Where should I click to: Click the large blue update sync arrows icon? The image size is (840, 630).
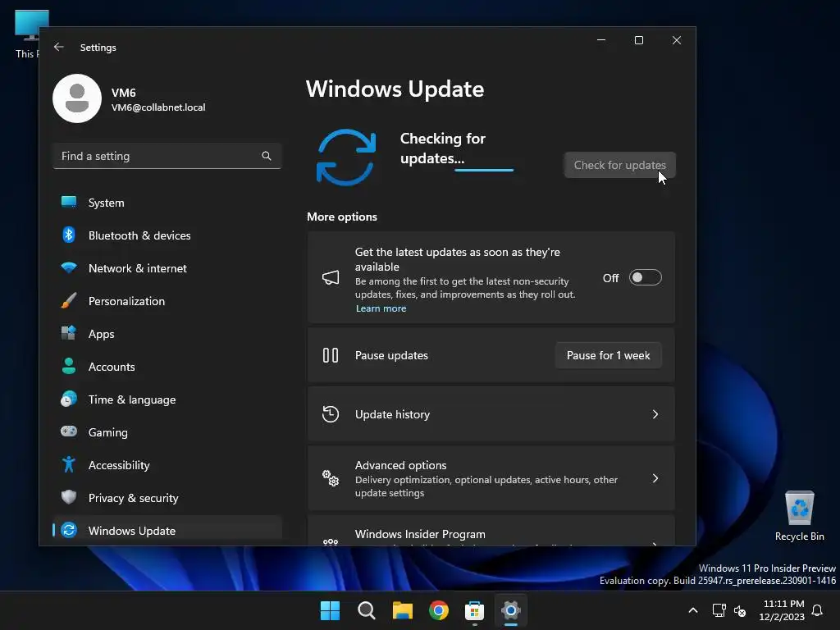(346, 157)
